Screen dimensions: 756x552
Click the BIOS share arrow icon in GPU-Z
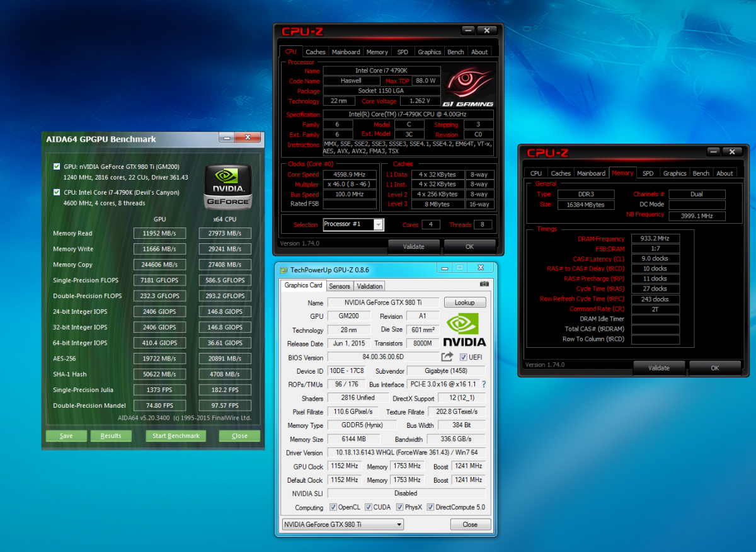coord(447,357)
